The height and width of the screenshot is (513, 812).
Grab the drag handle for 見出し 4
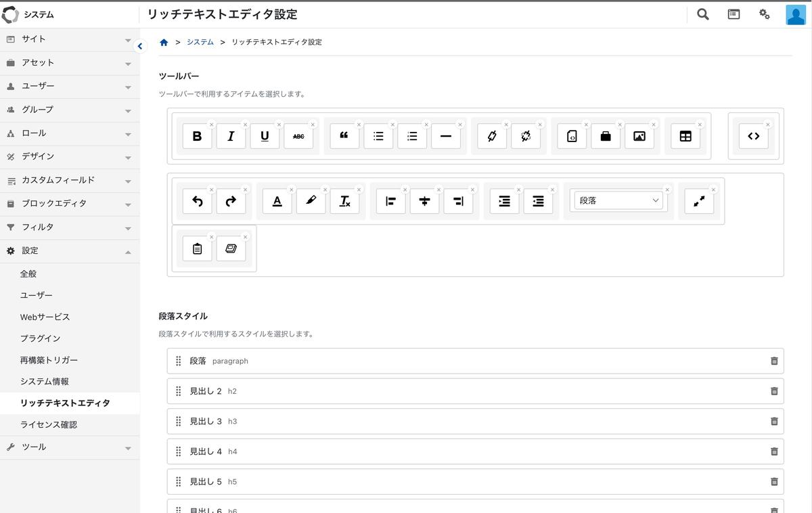pyautogui.click(x=179, y=451)
